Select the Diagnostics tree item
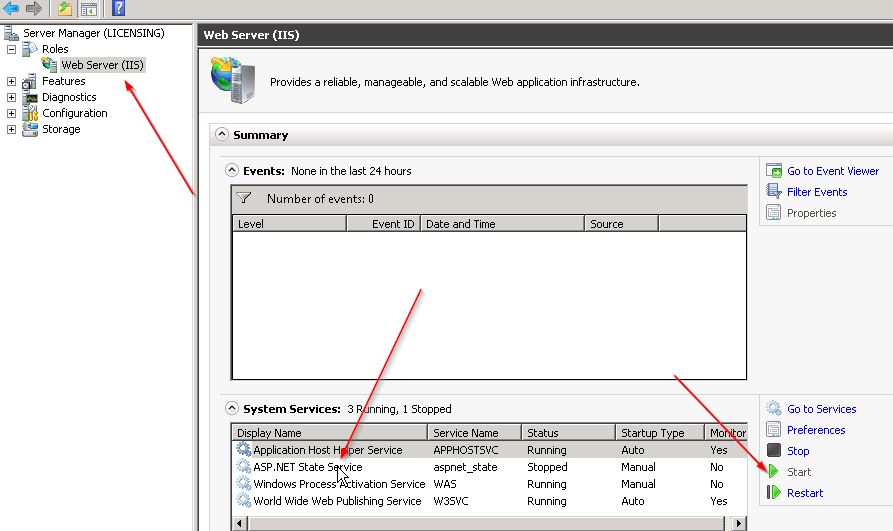 69,97
